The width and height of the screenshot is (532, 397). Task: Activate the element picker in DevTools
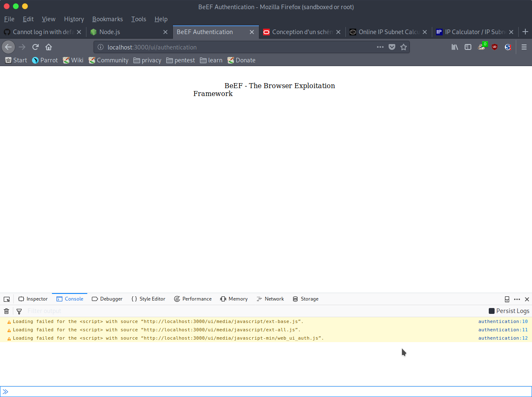tap(7, 299)
